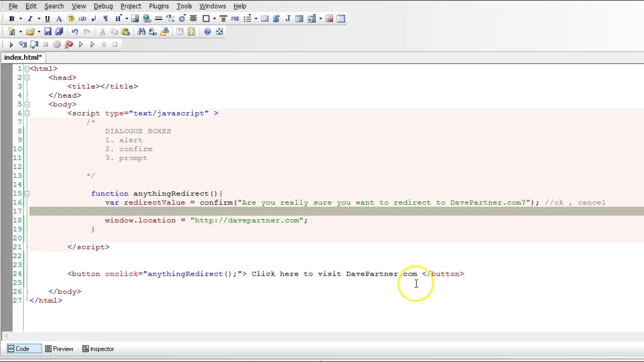This screenshot has width=644, height=362.
Task: Insert heading H icon
Action: click(x=118, y=19)
